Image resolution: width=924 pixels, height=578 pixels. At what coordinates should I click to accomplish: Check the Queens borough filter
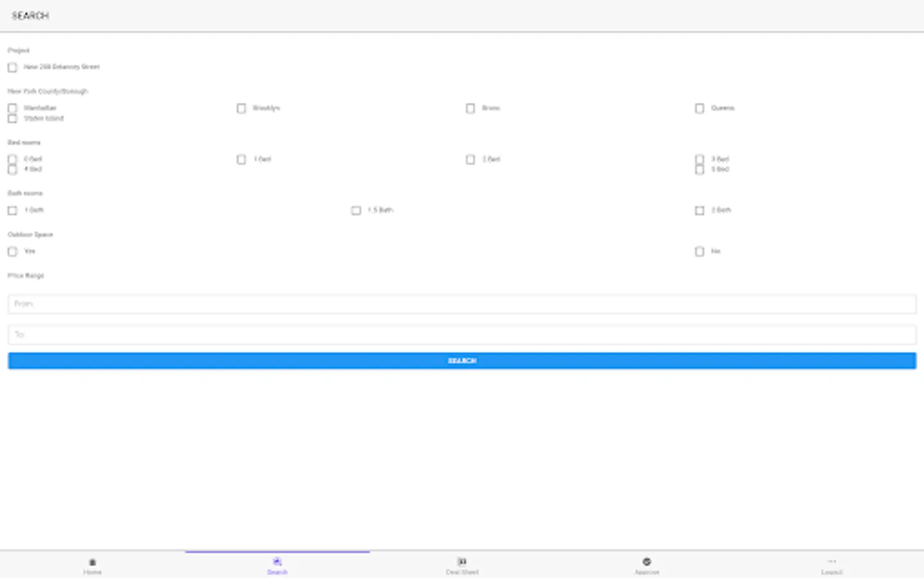699,108
